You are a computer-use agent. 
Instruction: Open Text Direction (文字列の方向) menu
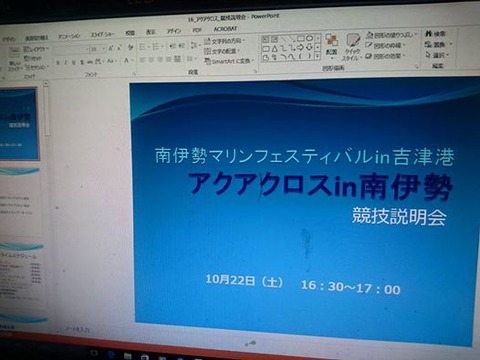225,41
